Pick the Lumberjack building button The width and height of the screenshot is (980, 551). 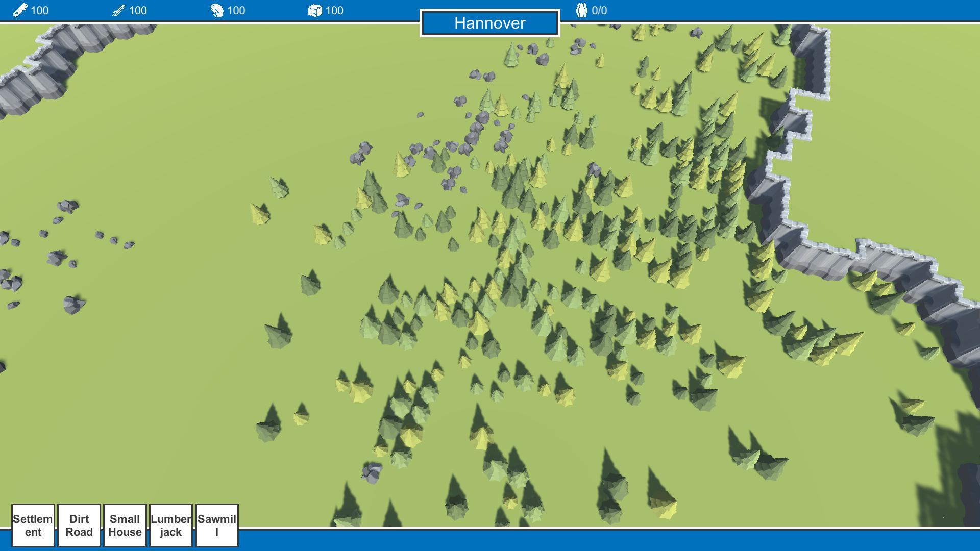(x=171, y=525)
